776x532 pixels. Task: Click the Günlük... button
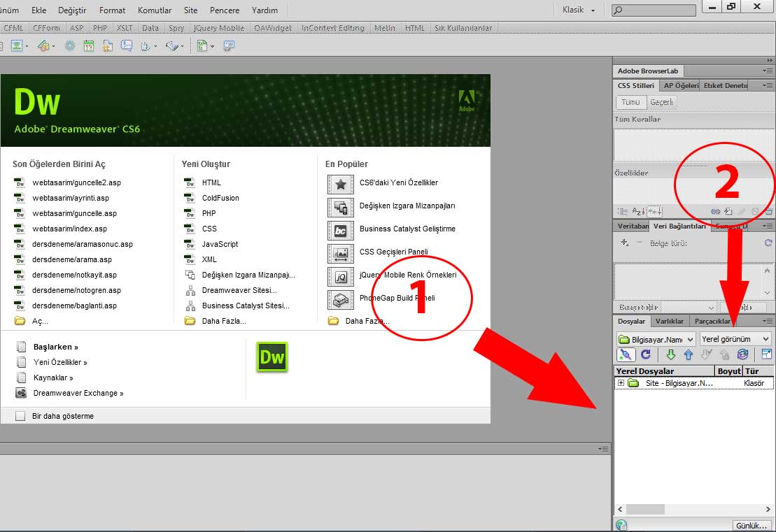(751, 526)
